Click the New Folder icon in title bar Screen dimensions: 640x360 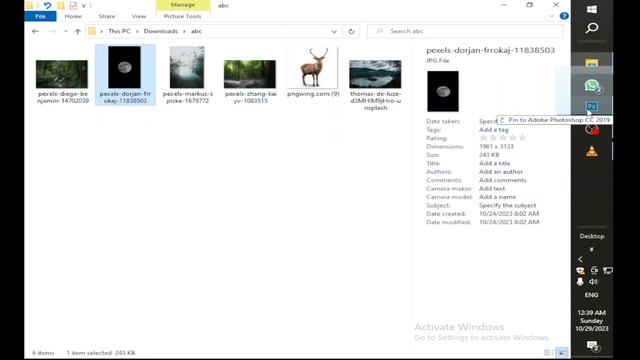click(60, 5)
